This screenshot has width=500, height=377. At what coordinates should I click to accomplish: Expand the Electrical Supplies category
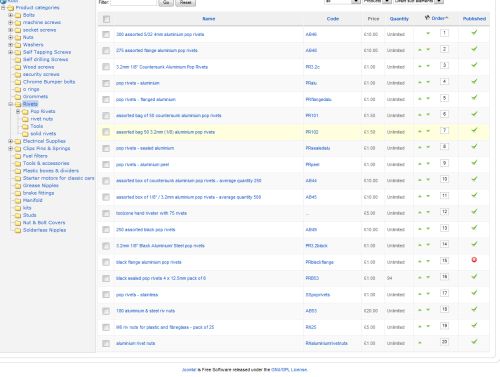coord(10,141)
